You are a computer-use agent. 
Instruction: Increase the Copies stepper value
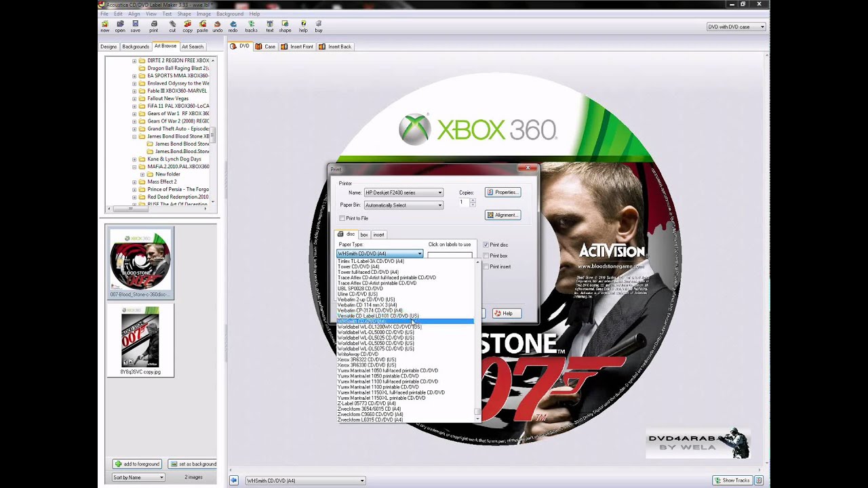click(473, 200)
